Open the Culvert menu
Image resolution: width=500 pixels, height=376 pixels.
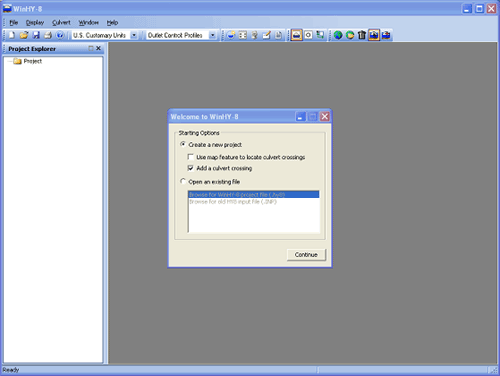point(61,23)
